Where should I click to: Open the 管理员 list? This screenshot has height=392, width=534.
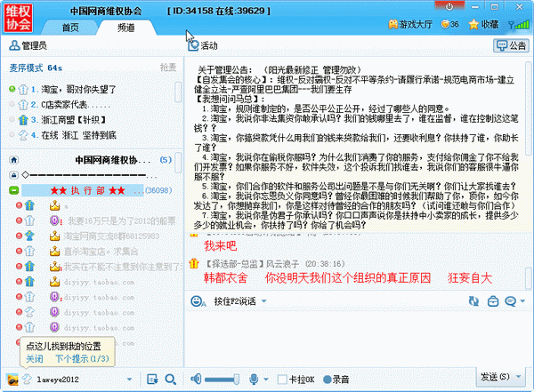28,45
